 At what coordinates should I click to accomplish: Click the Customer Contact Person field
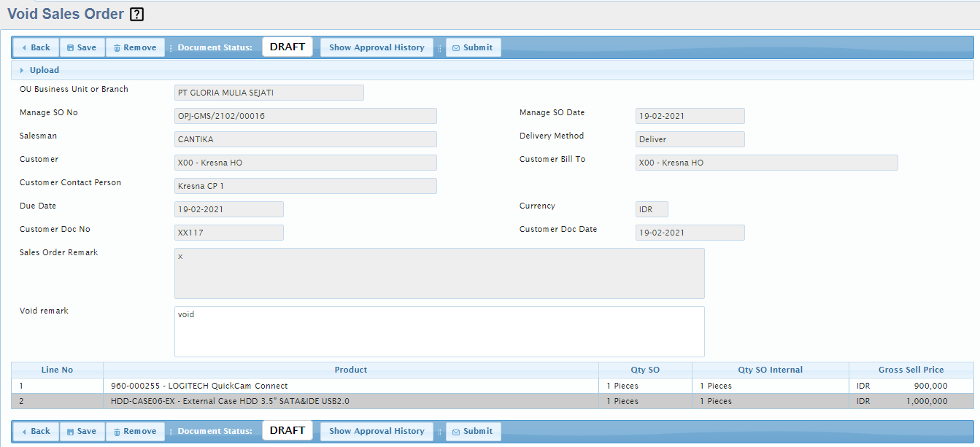point(306,186)
